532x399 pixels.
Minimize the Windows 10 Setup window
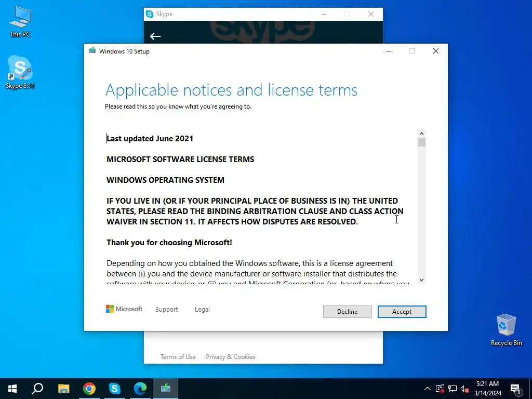[x=389, y=51]
